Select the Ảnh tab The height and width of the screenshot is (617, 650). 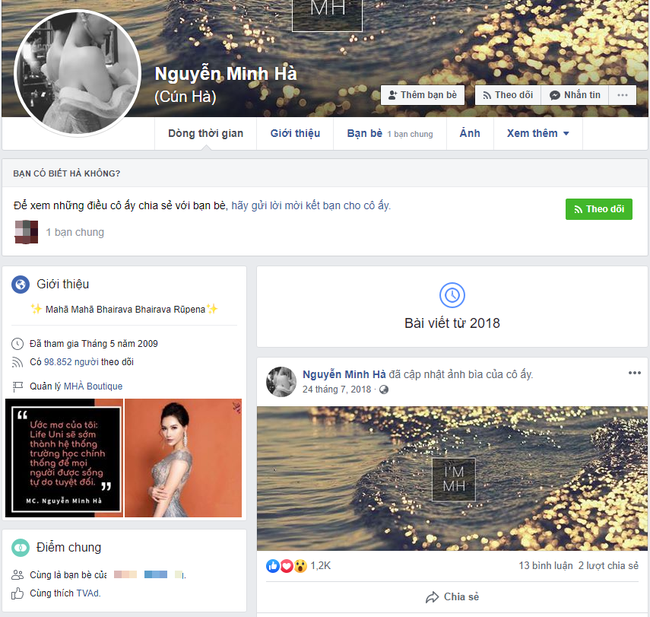point(469,134)
